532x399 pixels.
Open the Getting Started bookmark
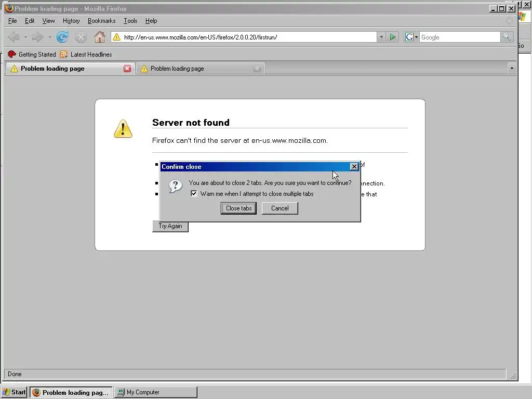point(32,54)
